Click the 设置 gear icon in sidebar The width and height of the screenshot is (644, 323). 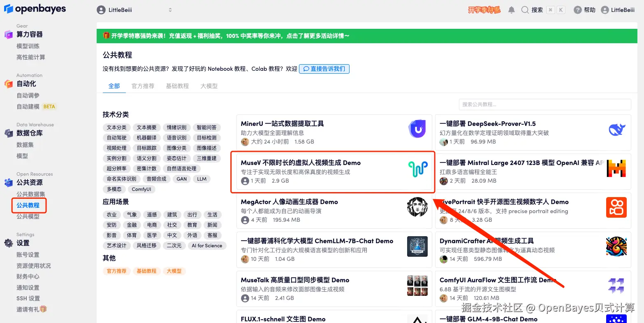pyautogui.click(x=8, y=243)
